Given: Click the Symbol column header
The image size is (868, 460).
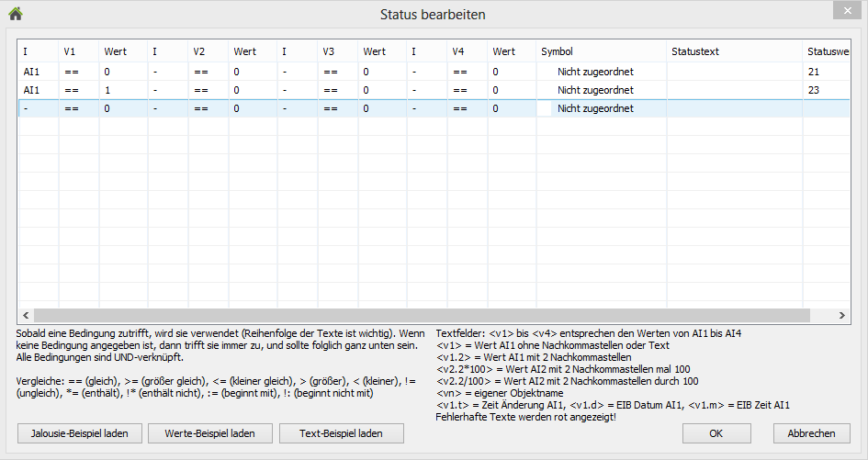Looking at the screenshot, I should click(602, 51).
